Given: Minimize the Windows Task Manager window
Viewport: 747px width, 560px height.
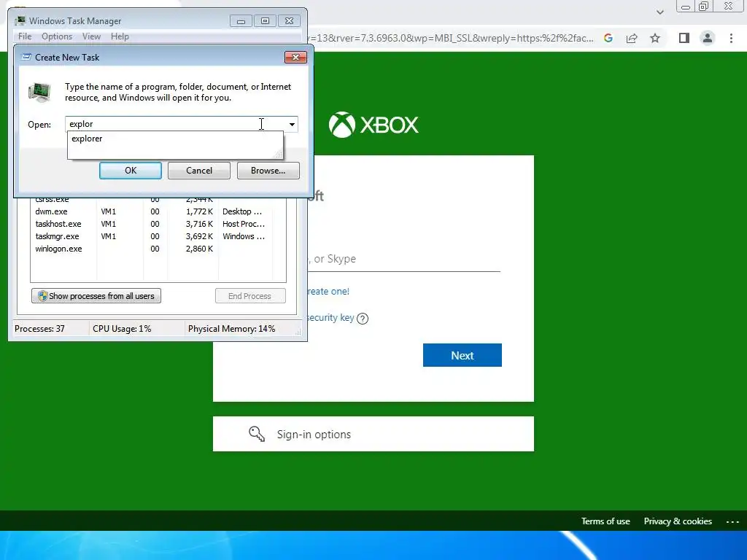Looking at the screenshot, I should point(241,21).
